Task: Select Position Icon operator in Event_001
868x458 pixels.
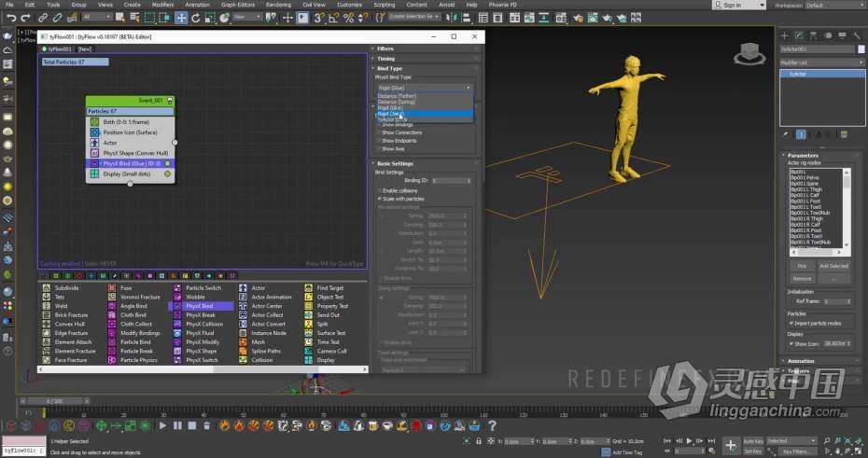Action: 130,132
